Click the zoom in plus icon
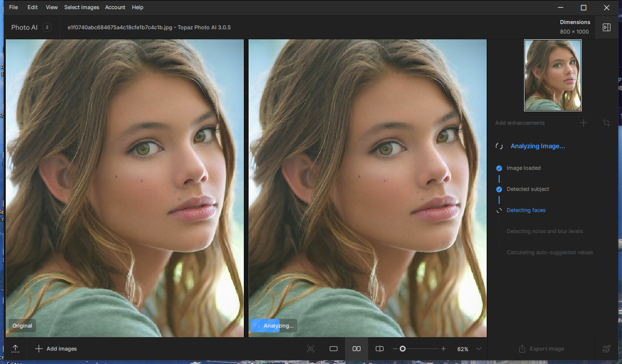The width and height of the screenshot is (622, 364). 443,349
